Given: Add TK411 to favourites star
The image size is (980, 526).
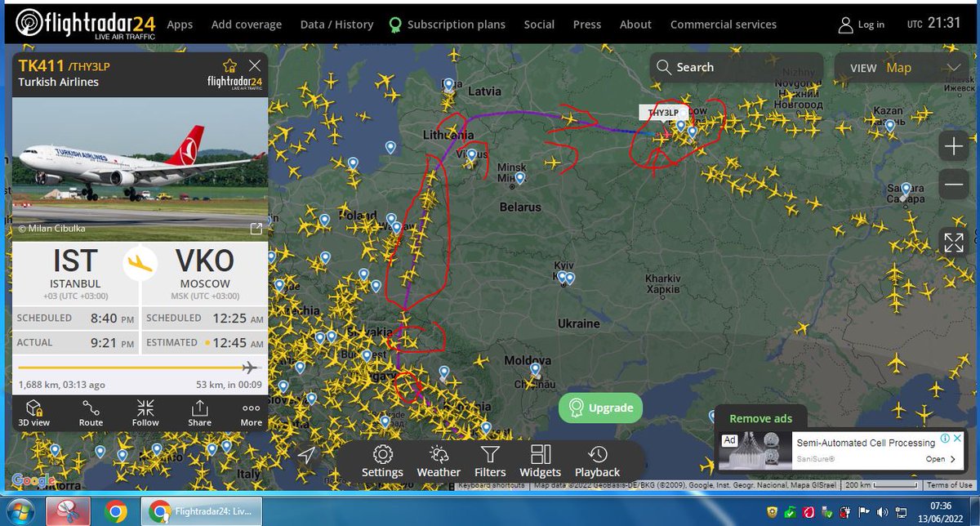Looking at the screenshot, I should tap(229, 66).
